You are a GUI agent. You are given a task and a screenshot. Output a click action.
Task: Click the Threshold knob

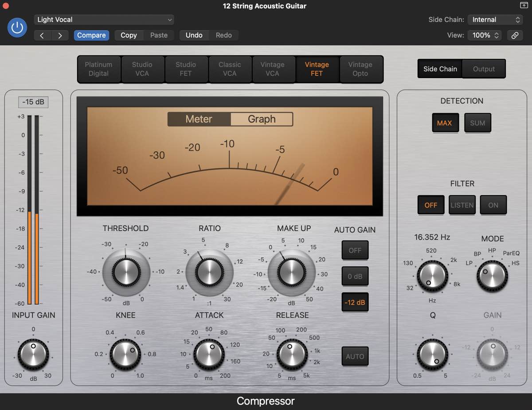point(126,272)
